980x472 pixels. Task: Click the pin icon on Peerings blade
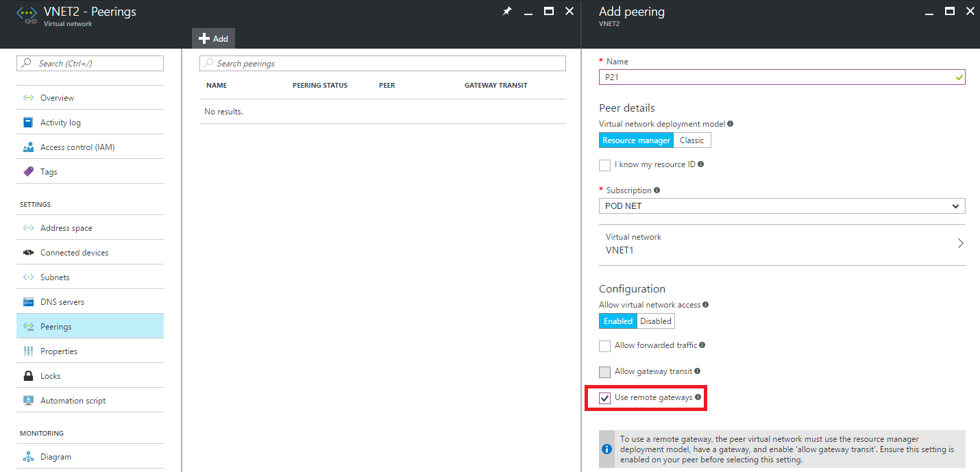click(507, 12)
